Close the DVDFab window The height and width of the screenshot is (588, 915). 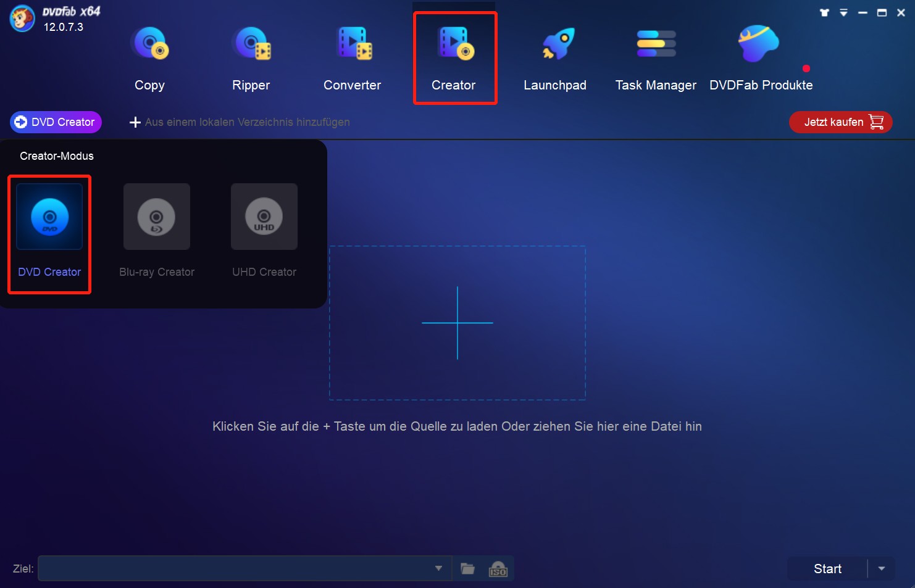click(x=901, y=12)
